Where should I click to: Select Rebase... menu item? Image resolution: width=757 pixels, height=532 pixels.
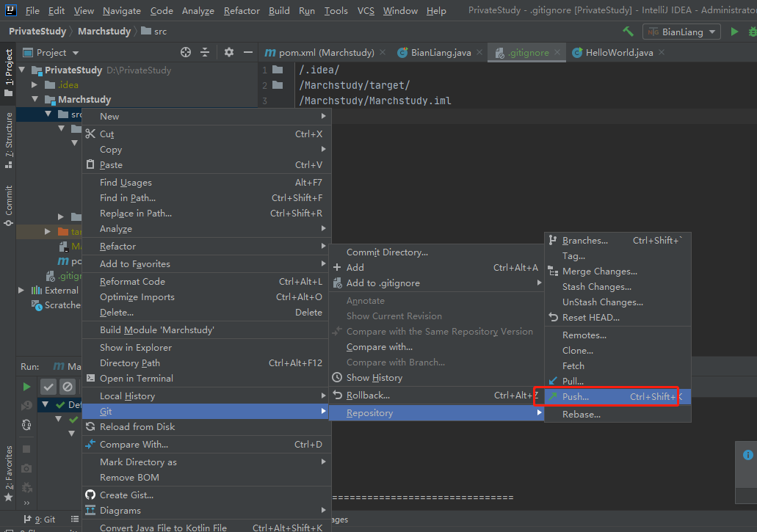tap(617, 415)
